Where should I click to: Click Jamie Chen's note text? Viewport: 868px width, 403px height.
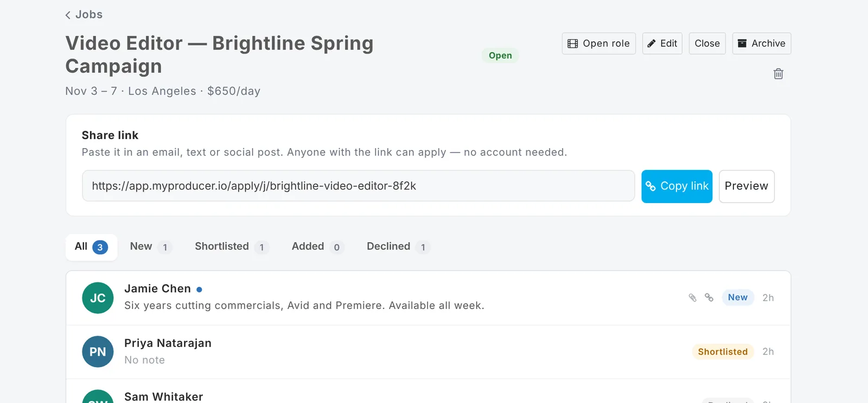[304, 306]
